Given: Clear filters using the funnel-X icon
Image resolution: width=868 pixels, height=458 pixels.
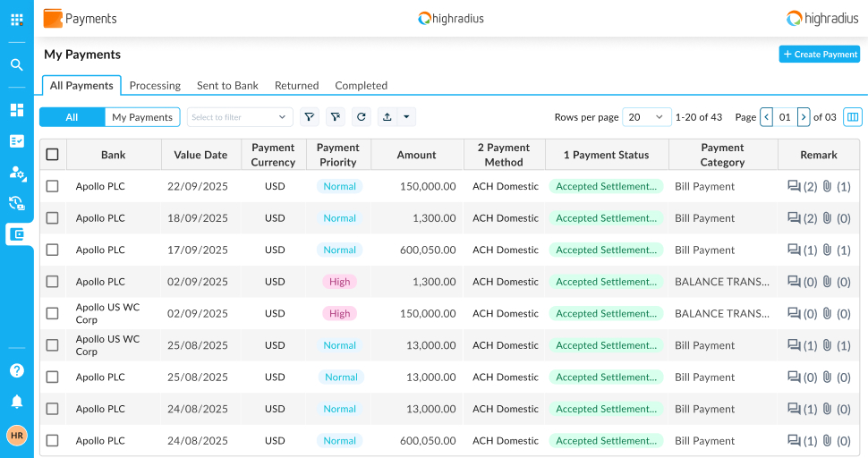Looking at the screenshot, I should pyautogui.click(x=336, y=117).
